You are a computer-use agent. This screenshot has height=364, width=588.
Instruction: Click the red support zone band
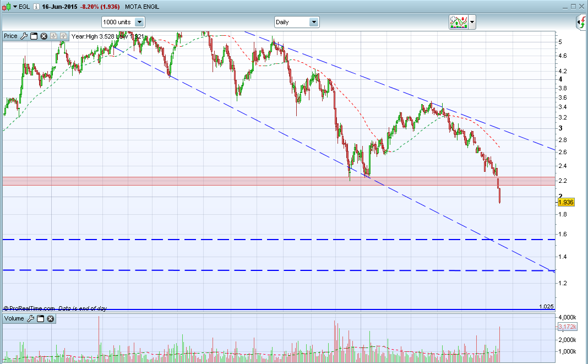(278, 181)
